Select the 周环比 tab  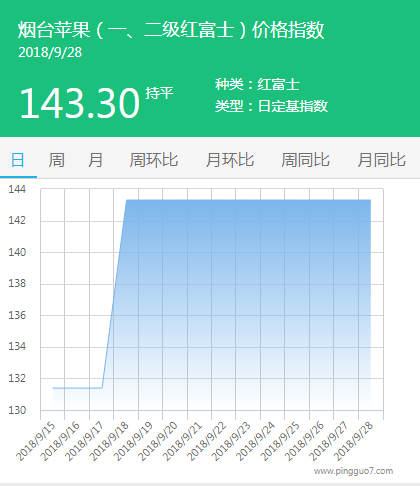pos(154,160)
